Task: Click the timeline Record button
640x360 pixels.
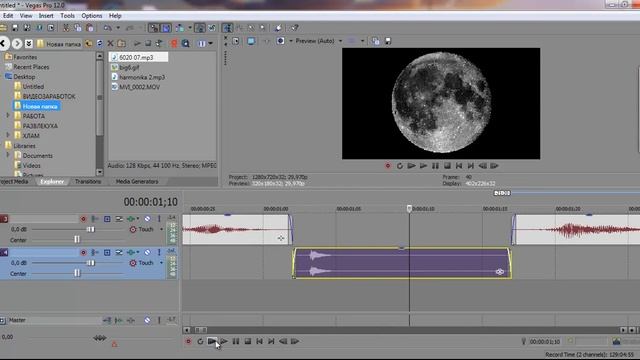Action: click(188, 341)
